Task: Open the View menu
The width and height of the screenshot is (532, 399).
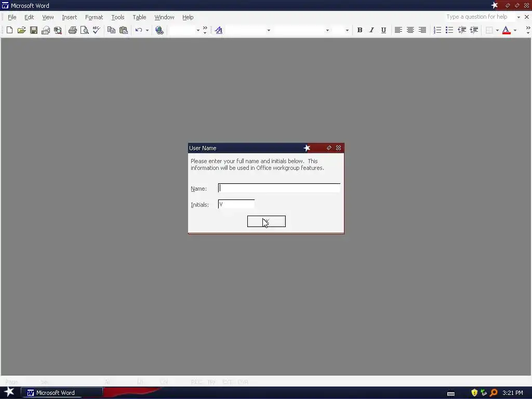Action: tap(48, 17)
